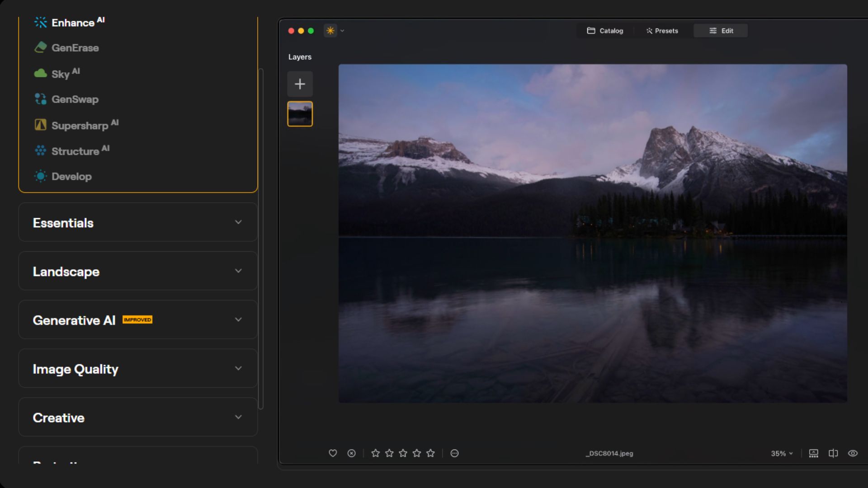The image size is (868, 488).
Task: Click the IMPROVED badge
Action: point(137,319)
